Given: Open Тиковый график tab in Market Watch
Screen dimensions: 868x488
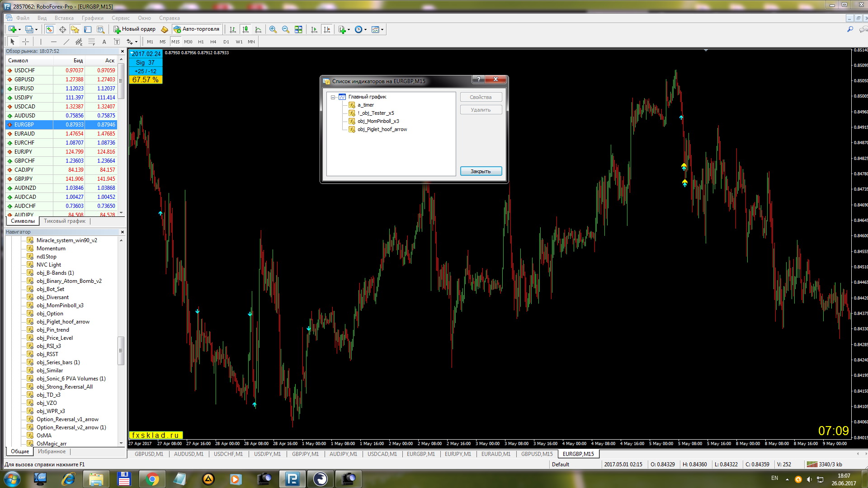Looking at the screenshot, I should (65, 221).
